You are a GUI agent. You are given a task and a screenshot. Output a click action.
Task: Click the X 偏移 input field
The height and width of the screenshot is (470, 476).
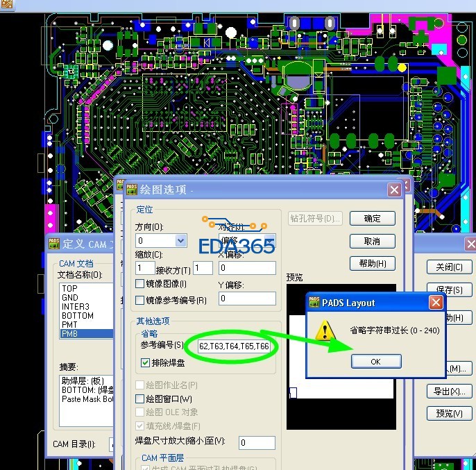click(x=247, y=268)
